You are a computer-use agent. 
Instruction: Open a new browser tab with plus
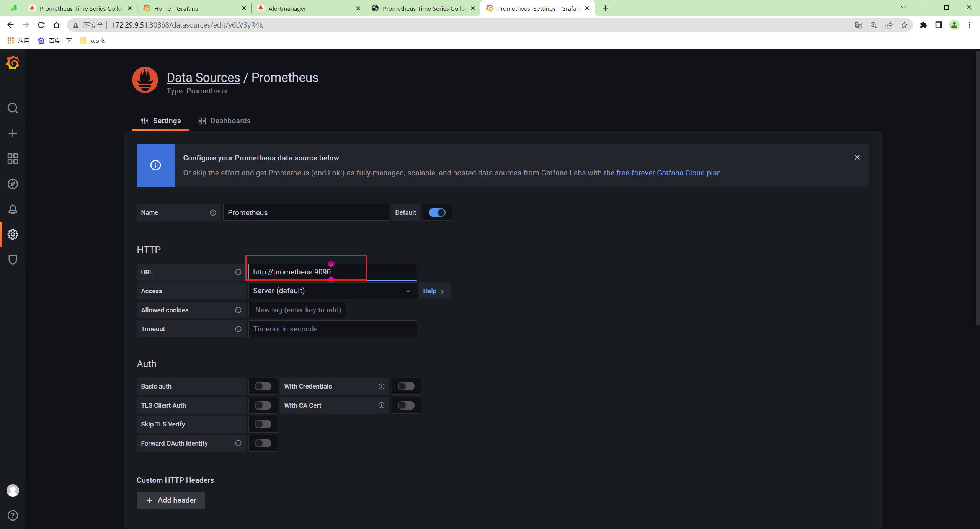coord(605,8)
